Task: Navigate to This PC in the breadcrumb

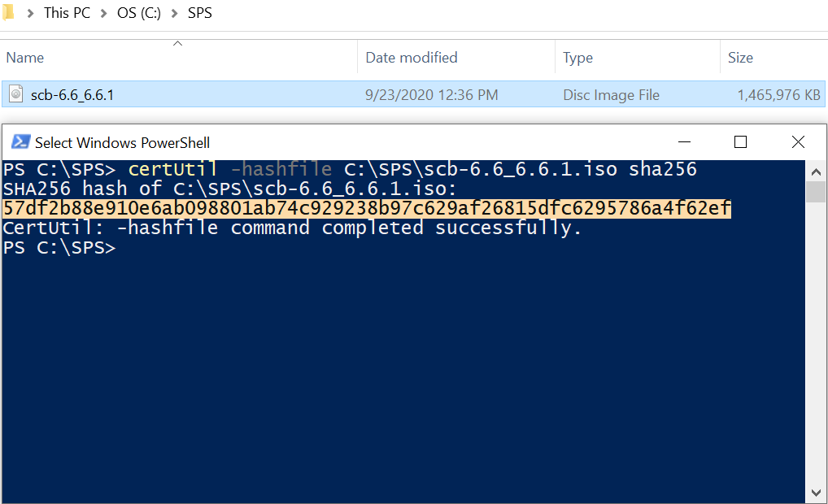Action: pyautogui.click(x=67, y=13)
